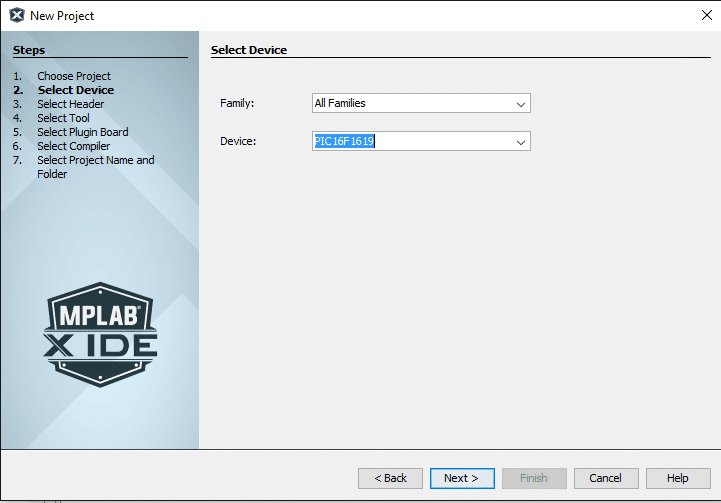This screenshot has width=721, height=503.
Task: Select the Choose Project step
Action: (x=74, y=76)
